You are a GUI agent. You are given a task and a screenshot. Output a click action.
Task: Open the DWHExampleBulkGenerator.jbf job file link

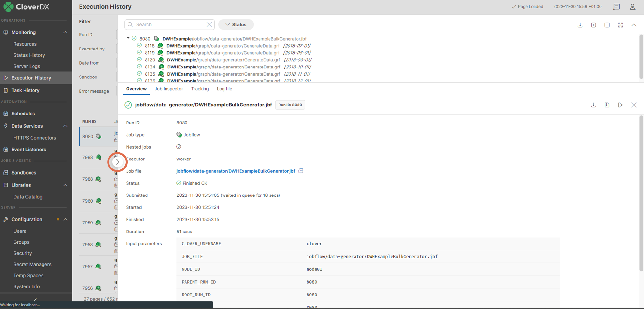click(235, 171)
